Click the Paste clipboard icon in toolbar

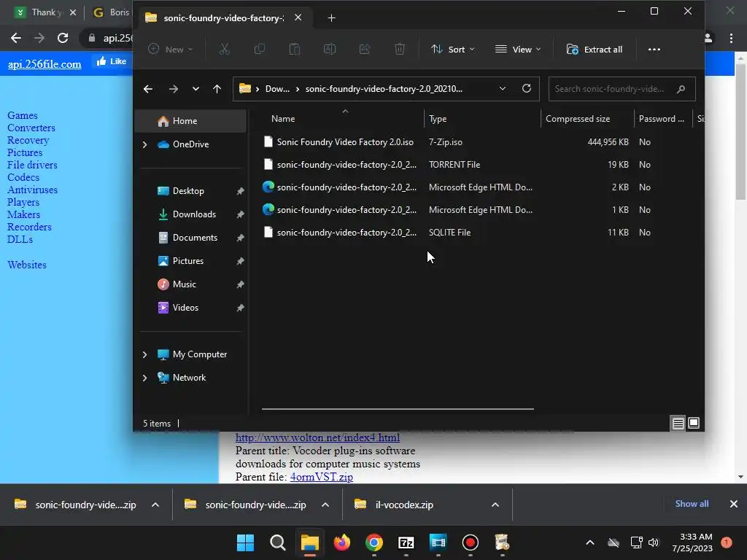(295, 49)
